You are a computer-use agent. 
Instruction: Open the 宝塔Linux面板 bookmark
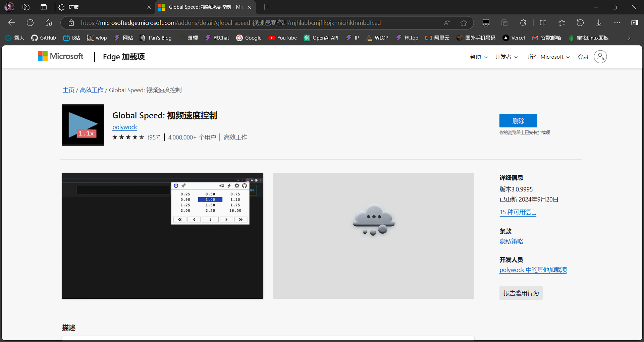588,38
